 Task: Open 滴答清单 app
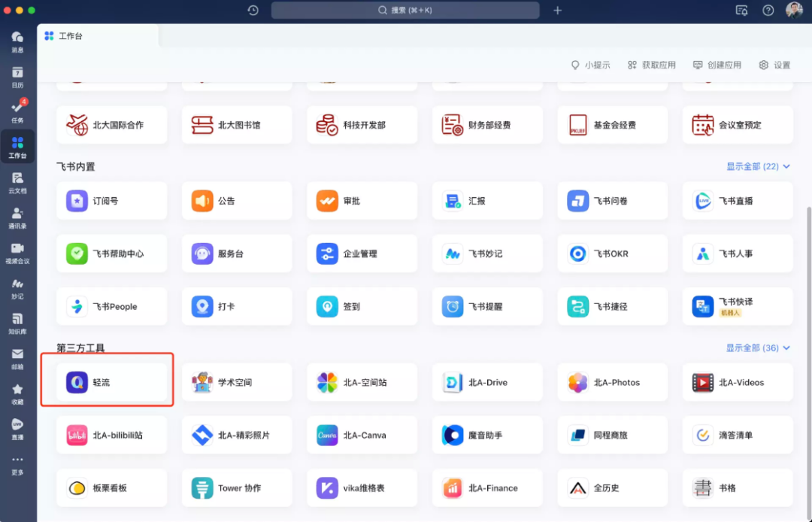click(x=738, y=435)
